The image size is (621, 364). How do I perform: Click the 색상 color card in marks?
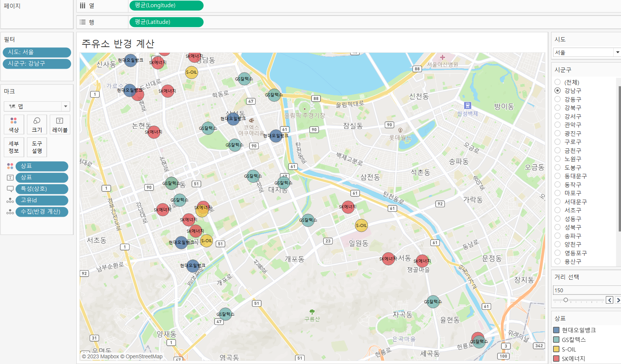14,124
